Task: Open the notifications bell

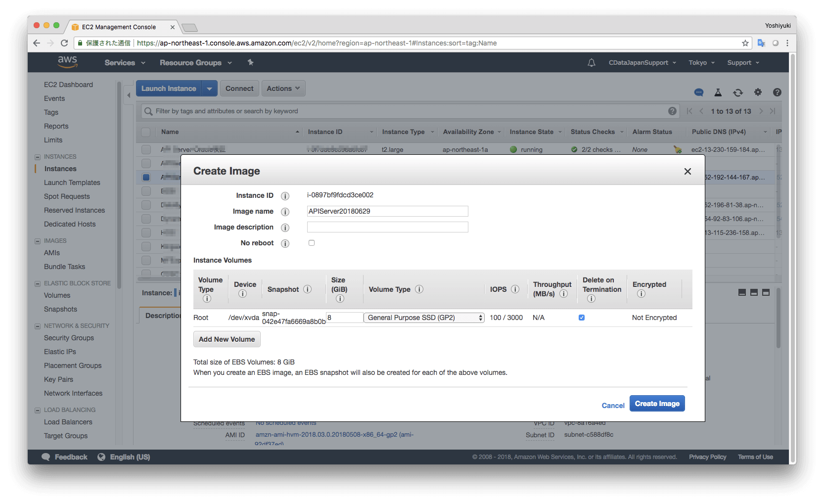Action: [x=592, y=63]
